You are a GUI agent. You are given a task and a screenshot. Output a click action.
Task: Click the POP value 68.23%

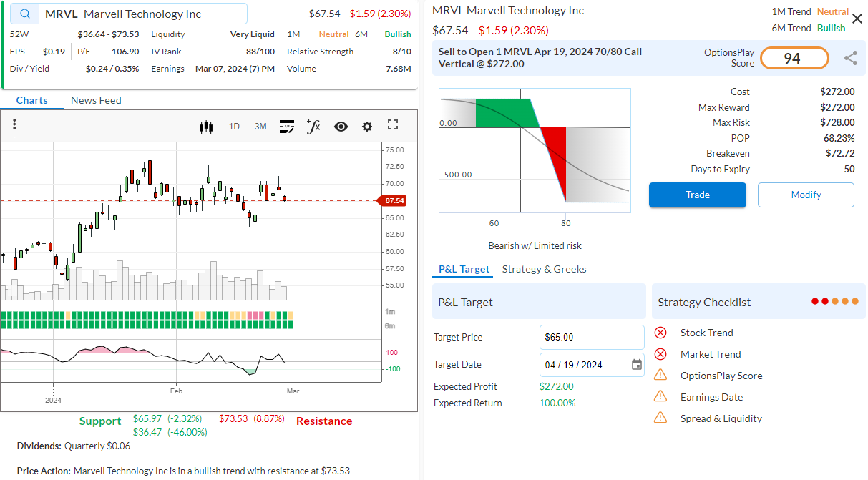click(839, 138)
